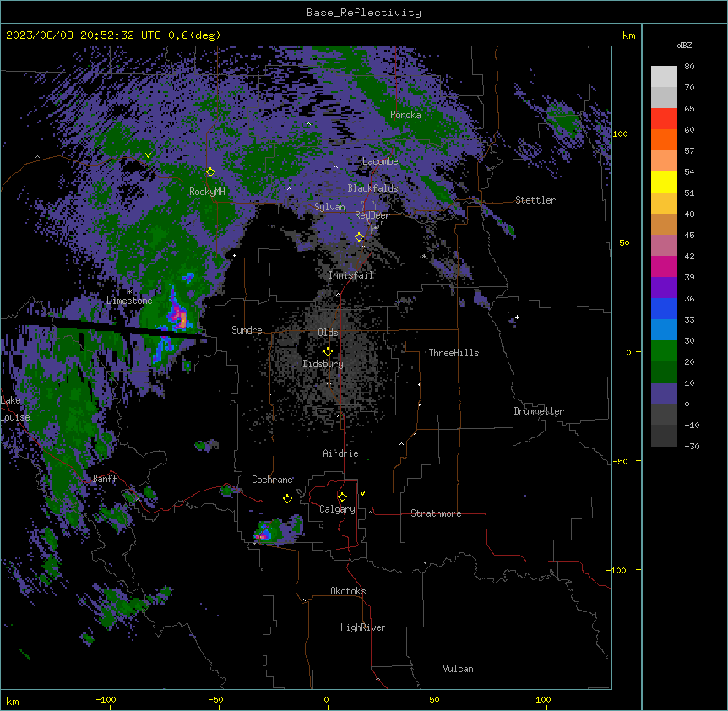Click the yellow diamond marker above RockyMH
The width and height of the screenshot is (728, 711).
click(x=210, y=172)
